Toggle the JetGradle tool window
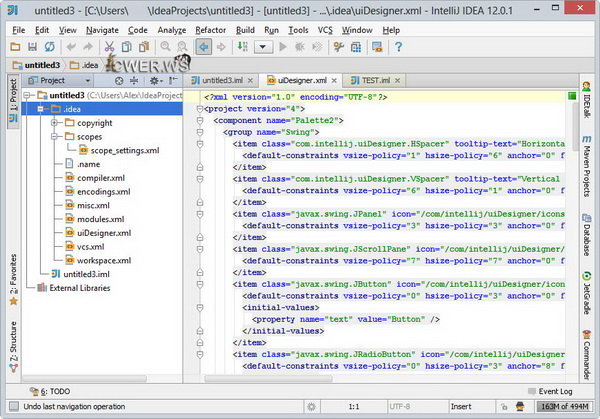The width and height of the screenshot is (600, 419). (x=587, y=292)
